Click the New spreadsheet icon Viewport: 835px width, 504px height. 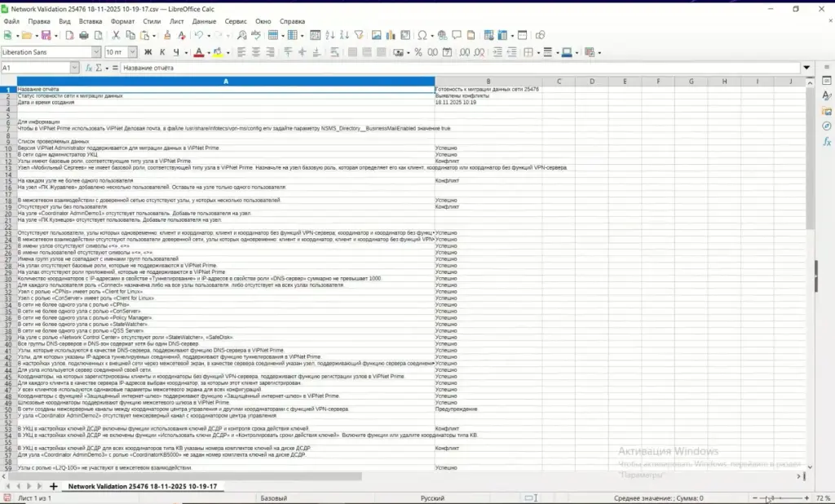pos(7,35)
